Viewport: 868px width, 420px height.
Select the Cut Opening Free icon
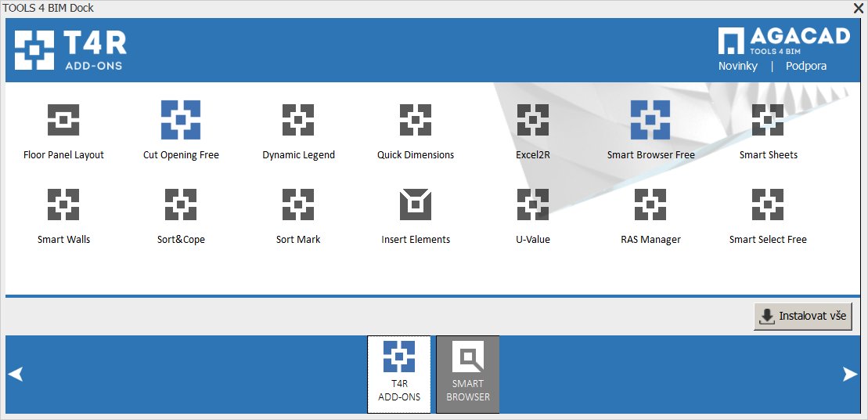pos(181,120)
